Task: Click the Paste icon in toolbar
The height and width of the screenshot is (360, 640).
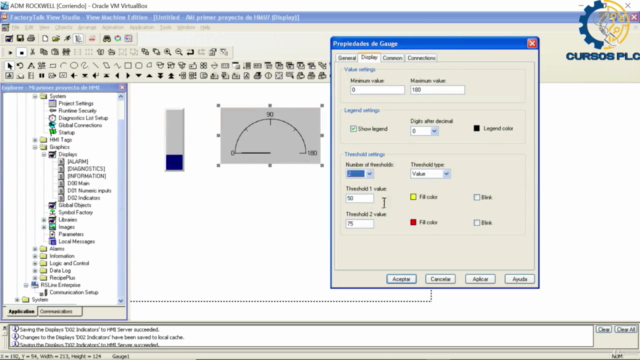Action: pos(55,52)
